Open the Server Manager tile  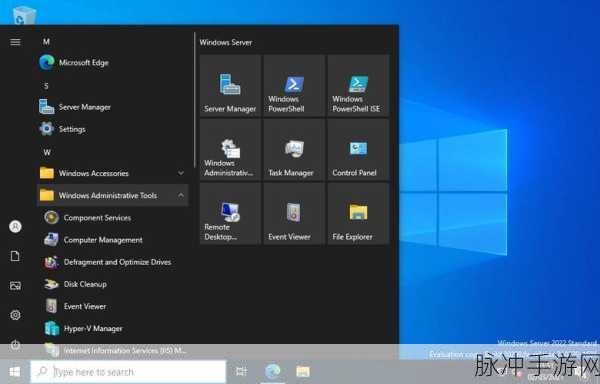pyautogui.click(x=230, y=85)
